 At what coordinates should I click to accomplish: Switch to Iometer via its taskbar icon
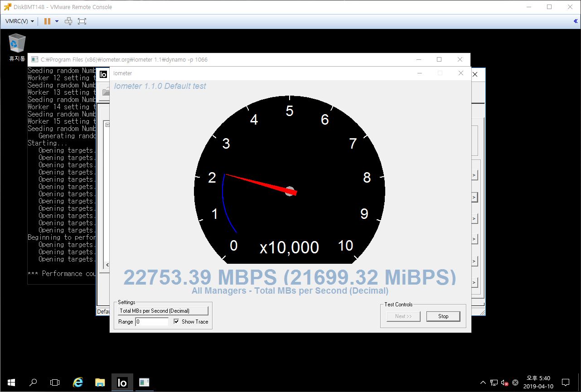click(x=122, y=382)
